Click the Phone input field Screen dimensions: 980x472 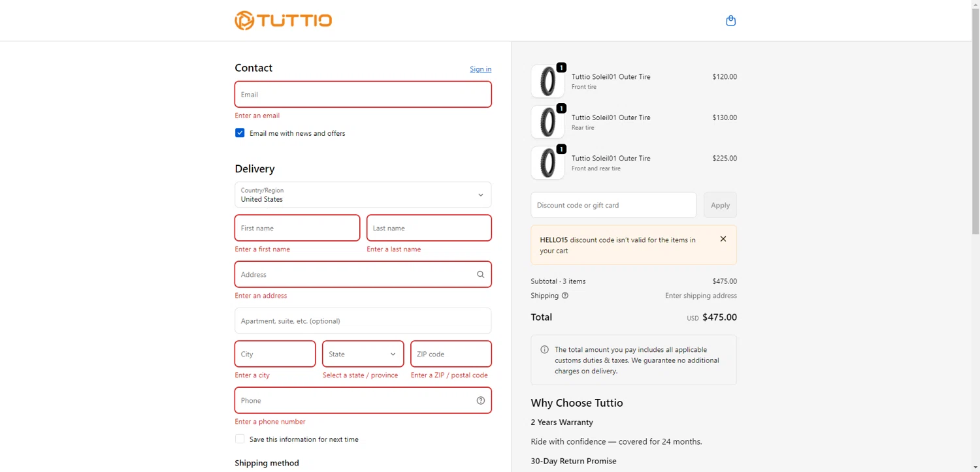pos(363,401)
